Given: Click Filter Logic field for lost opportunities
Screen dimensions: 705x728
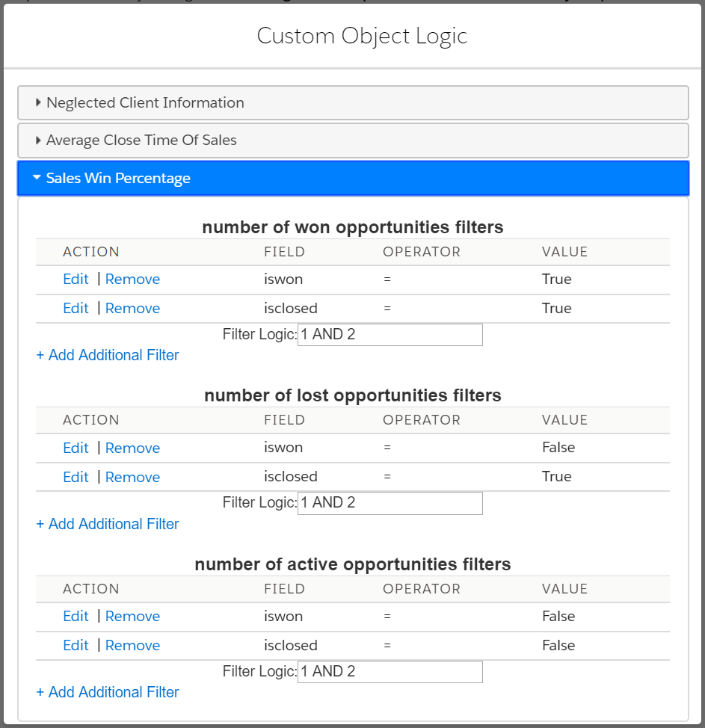Looking at the screenshot, I should click(390, 503).
